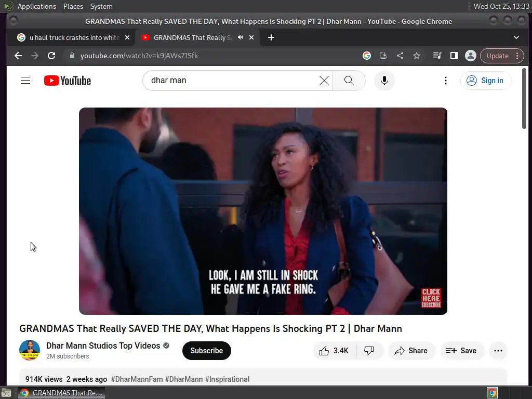This screenshot has height=399, width=532.
Task: Open a new browser tab
Action: [x=271, y=37]
